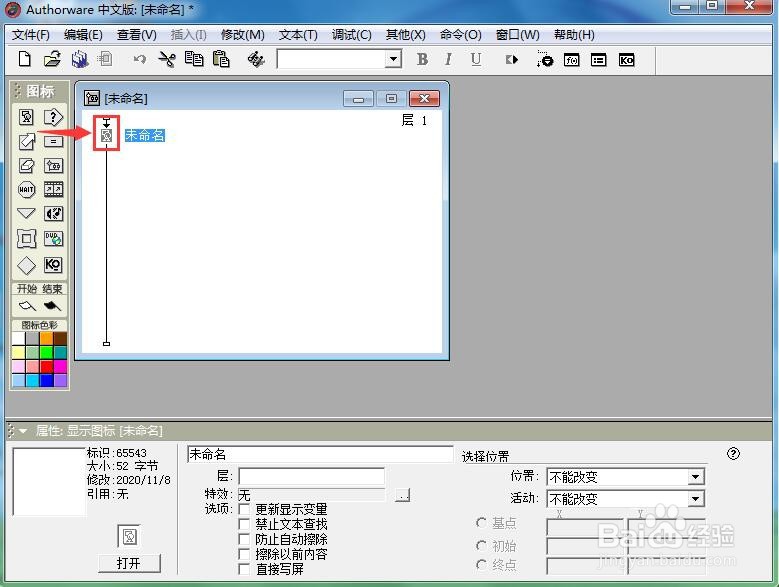Select the Knowledge Object KO palette icon
The image size is (779, 587).
pyautogui.click(x=53, y=264)
